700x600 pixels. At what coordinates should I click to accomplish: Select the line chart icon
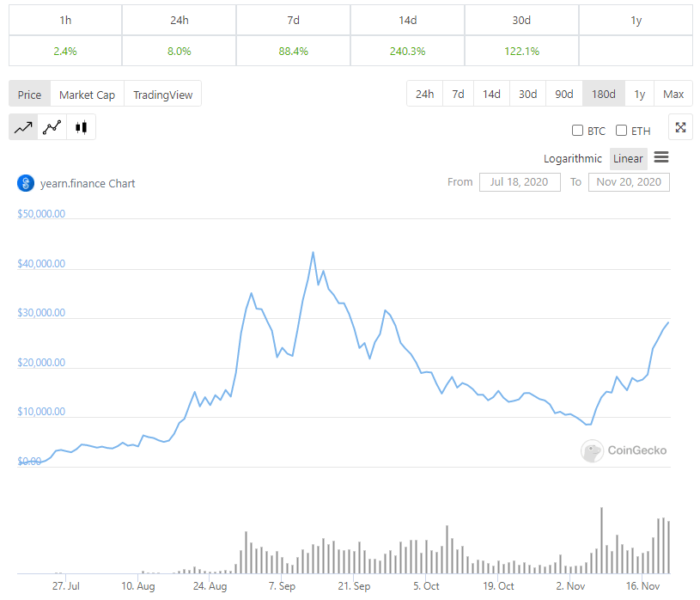tap(23, 126)
